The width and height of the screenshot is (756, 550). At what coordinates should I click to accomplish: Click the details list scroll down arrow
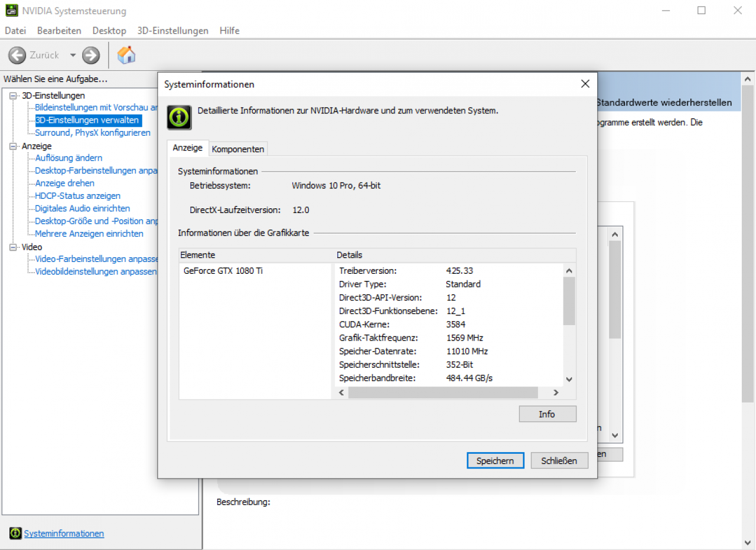pos(569,379)
